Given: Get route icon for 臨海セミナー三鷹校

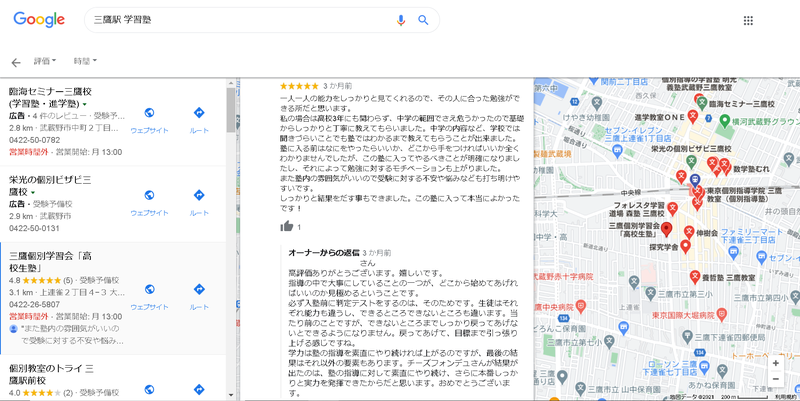Looking at the screenshot, I should (x=199, y=113).
